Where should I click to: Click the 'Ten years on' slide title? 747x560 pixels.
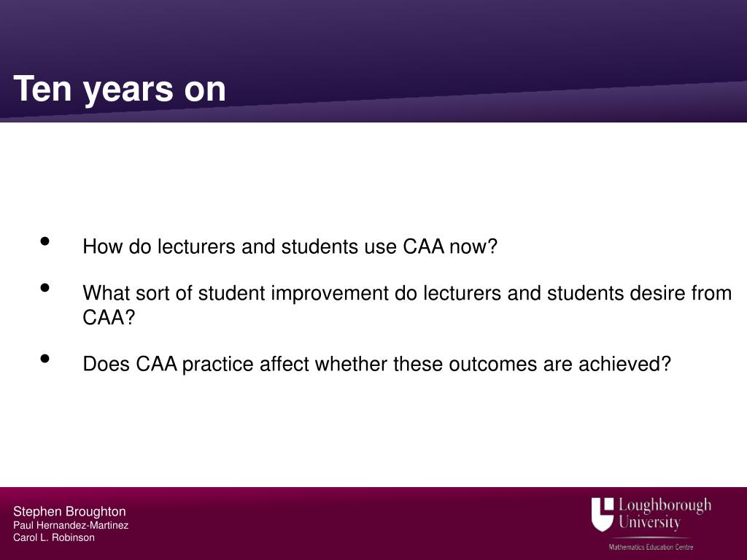(x=120, y=90)
